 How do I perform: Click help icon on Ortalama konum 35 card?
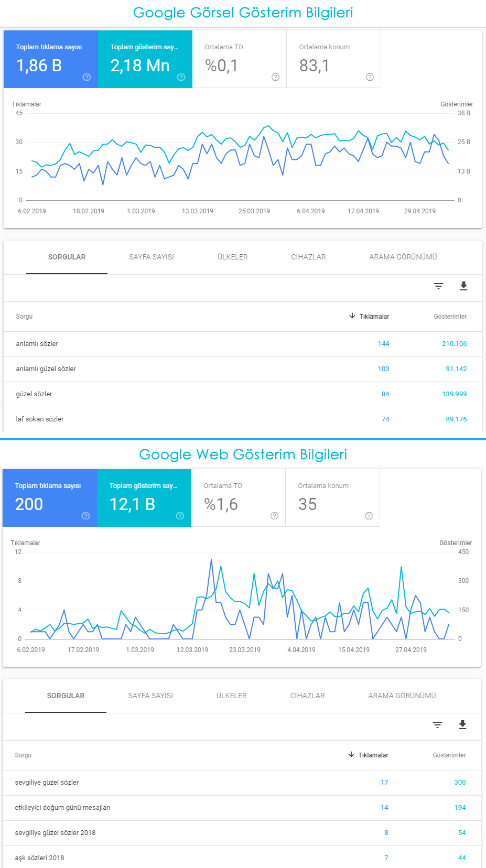[369, 516]
